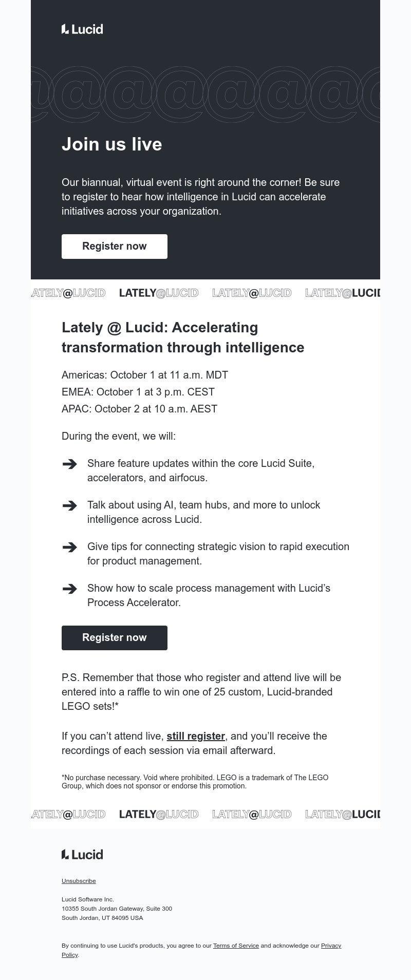Screen dimensions: 411x980
Task: Click the "Join us live" heading
Action: (112, 144)
